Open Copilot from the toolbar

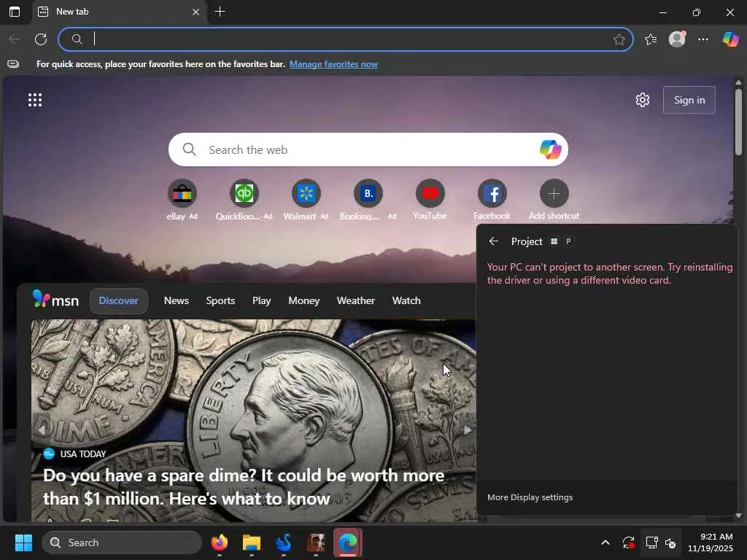point(730,39)
